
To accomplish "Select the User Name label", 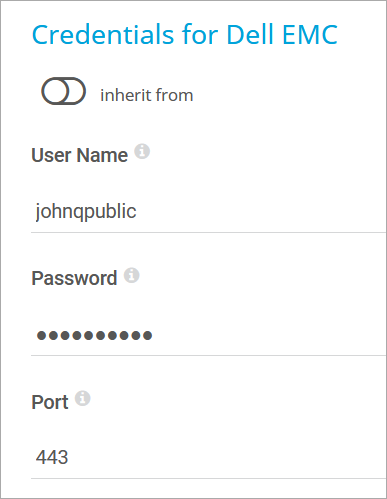I will 79,155.
